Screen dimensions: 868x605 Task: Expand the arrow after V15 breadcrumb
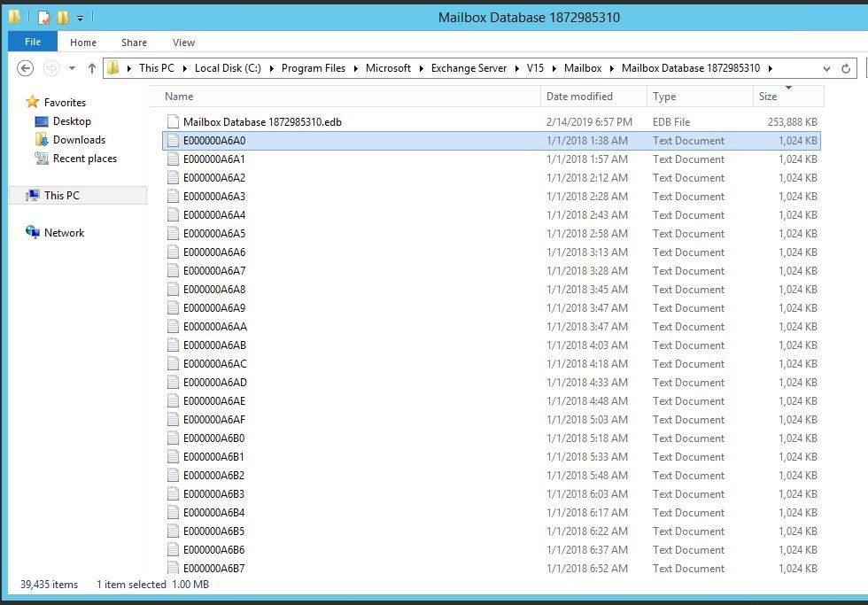pos(554,68)
